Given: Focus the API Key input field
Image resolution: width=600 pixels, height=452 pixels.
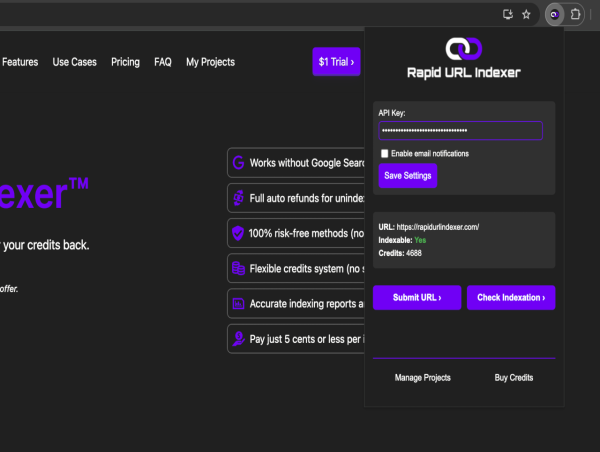Looking at the screenshot, I should pos(461,131).
